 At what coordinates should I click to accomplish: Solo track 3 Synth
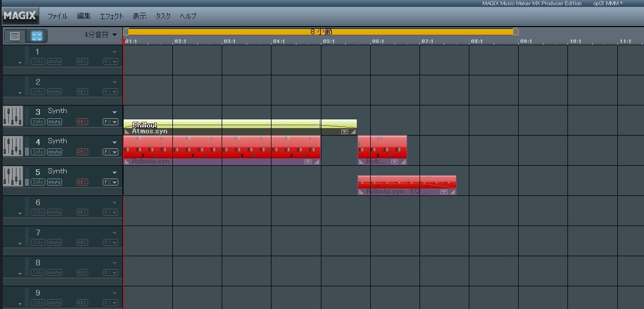(x=38, y=122)
